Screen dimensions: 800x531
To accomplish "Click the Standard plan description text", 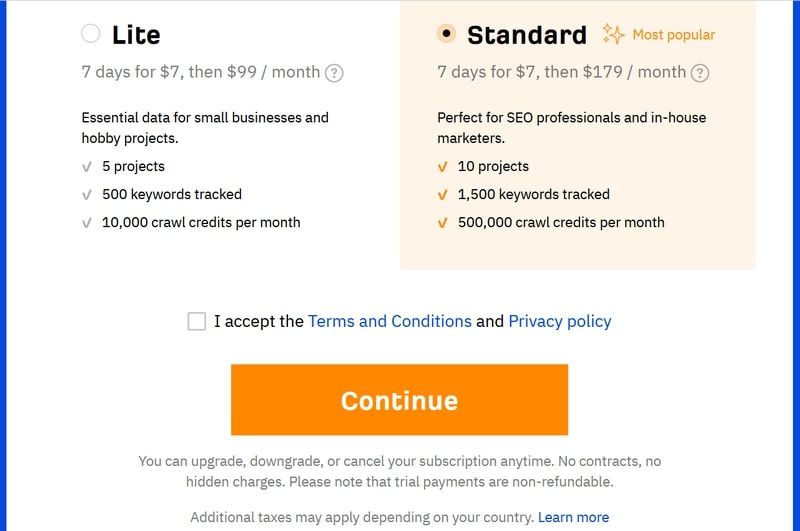I will [x=571, y=128].
